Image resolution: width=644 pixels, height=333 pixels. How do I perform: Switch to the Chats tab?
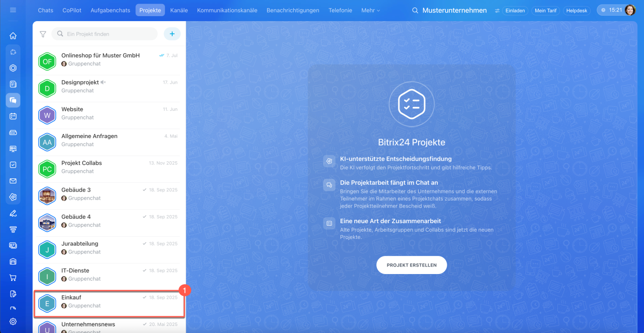[45, 10]
